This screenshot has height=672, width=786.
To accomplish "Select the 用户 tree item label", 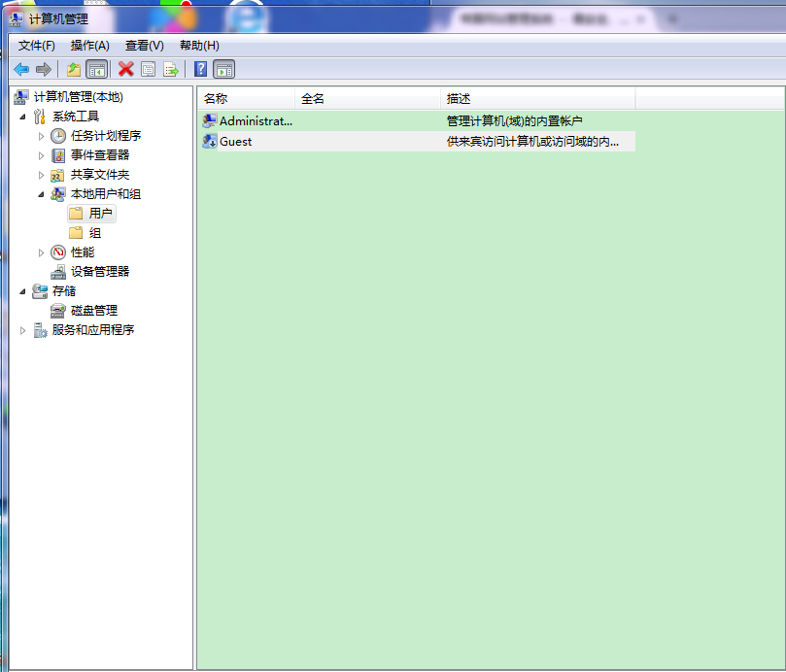I will click(100, 214).
